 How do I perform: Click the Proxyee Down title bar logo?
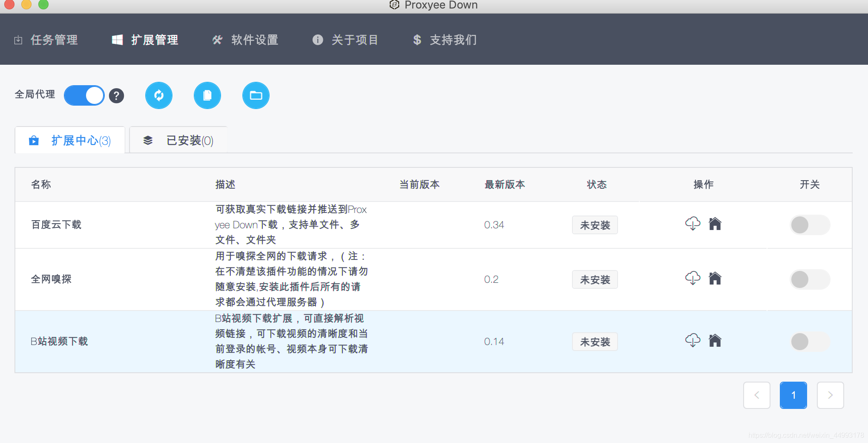tap(394, 5)
